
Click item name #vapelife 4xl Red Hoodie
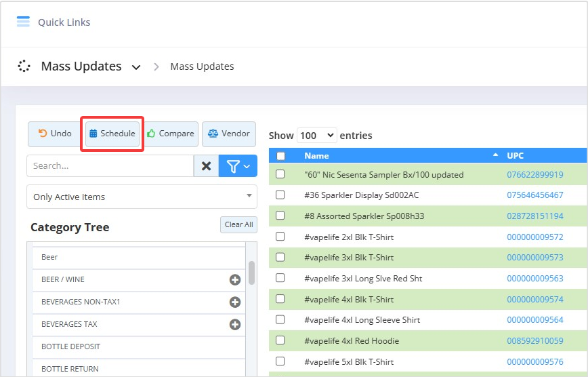click(352, 341)
